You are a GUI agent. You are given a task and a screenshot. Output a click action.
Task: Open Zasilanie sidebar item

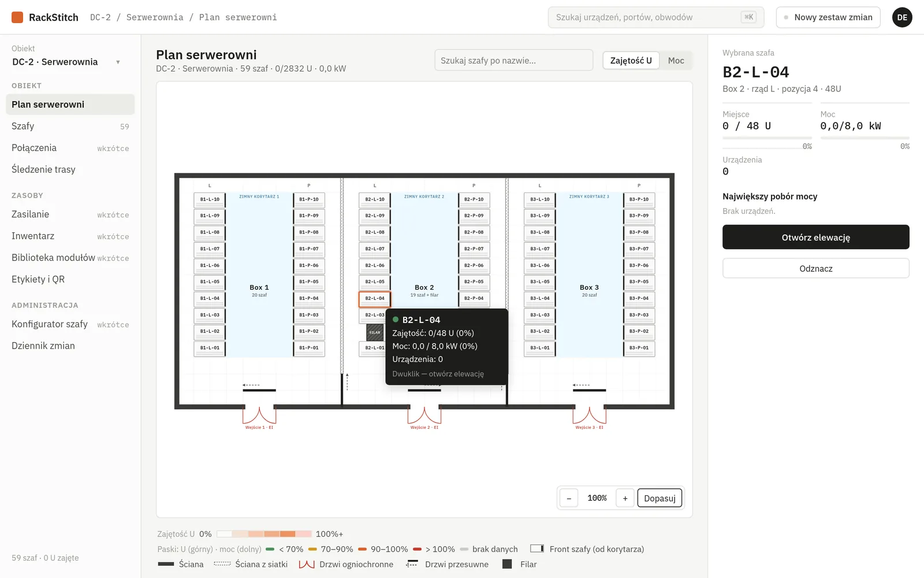tap(70, 214)
